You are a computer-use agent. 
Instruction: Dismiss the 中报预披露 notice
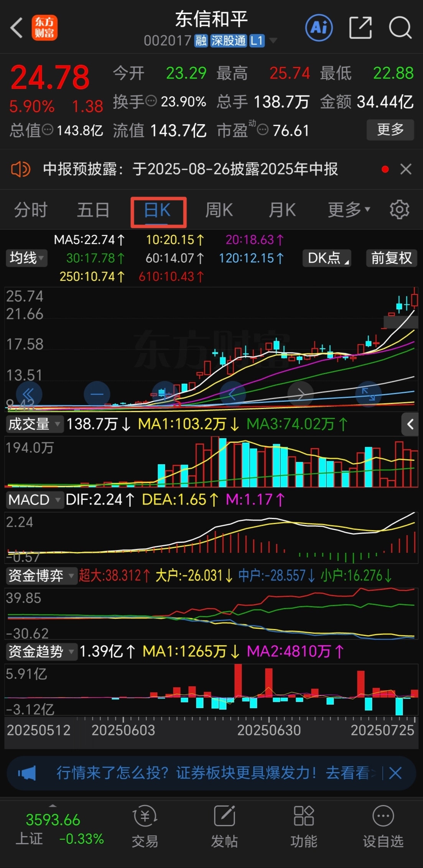[x=406, y=169]
